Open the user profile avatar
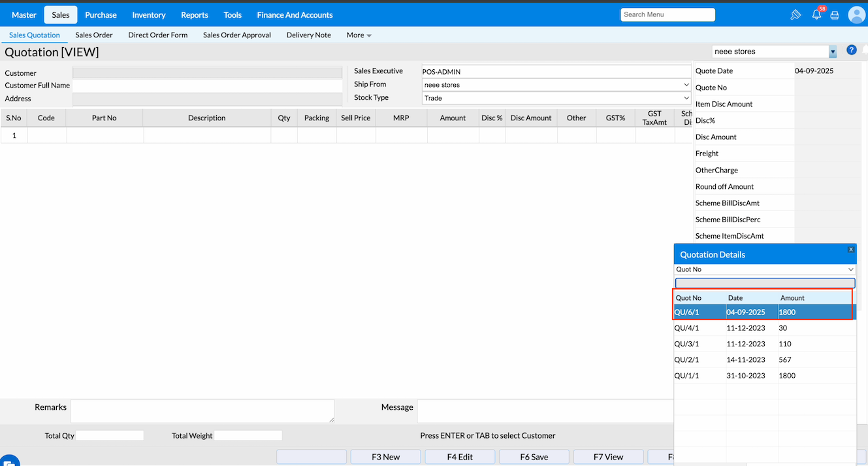This screenshot has height=466, width=868. (x=856, y=15)
